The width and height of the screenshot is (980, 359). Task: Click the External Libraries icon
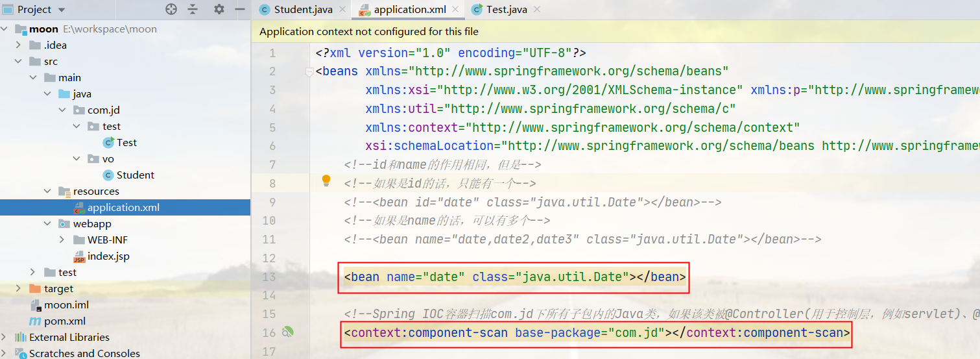[21, 338]
